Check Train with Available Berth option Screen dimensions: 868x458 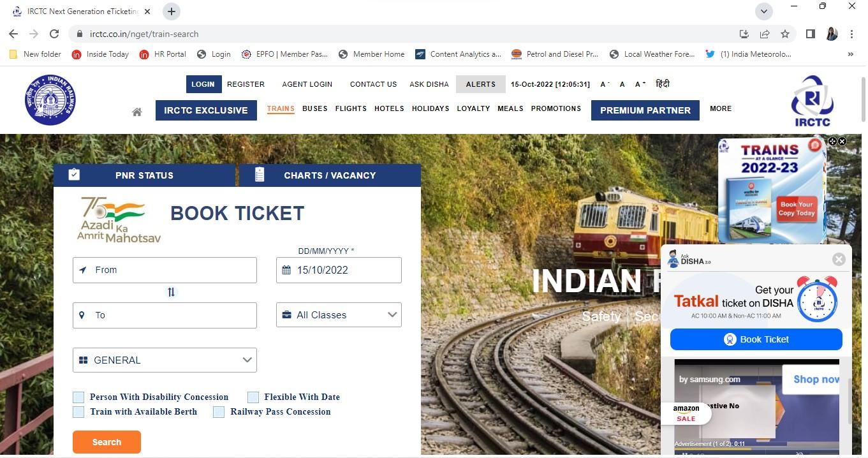tap(78, 412)
